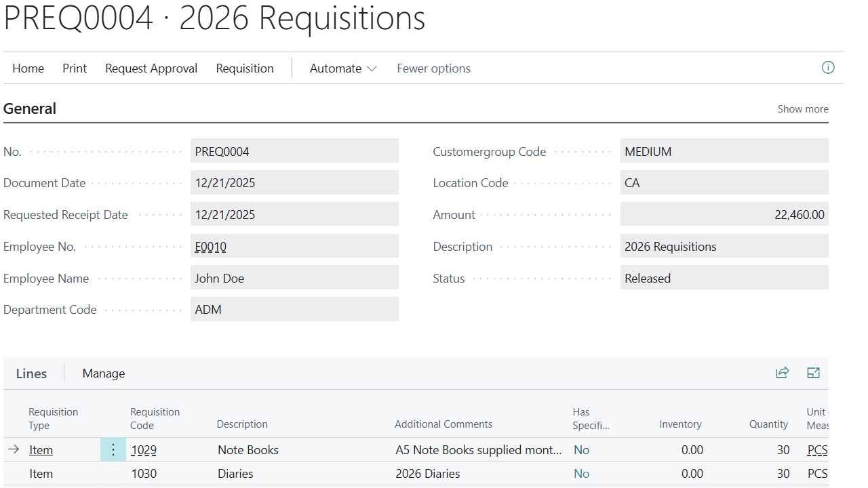Open the Manage menu in the Lines panel
Screen dimensions: 868x488
(x=103, y=373)
